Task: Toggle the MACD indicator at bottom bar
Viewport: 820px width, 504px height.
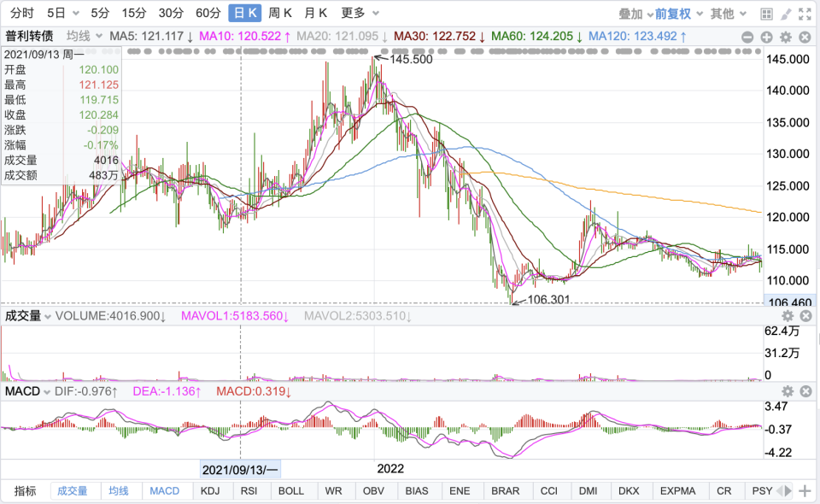Action: 164,491
